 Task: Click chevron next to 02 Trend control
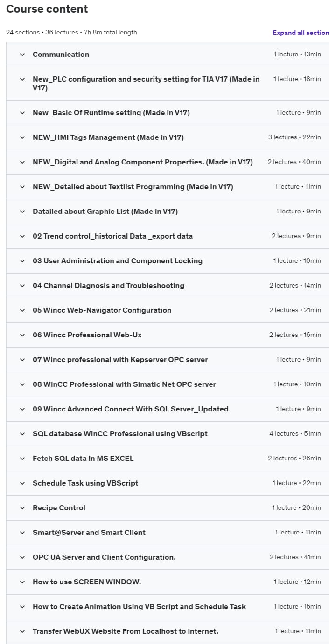coord(22,236)
